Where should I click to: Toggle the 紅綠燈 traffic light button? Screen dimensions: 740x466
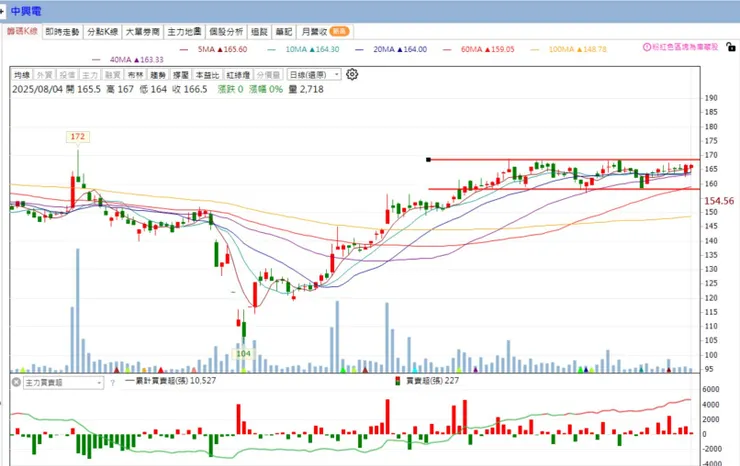tap(238, 75)
